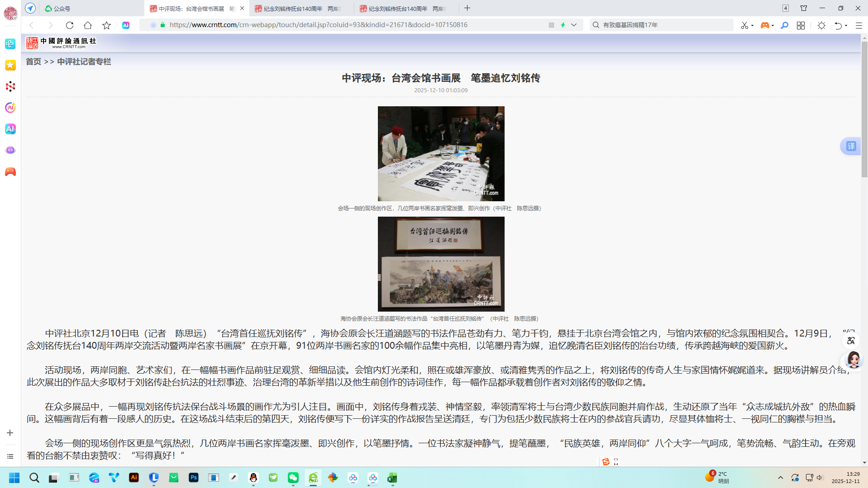
Task: Go to the browser home page
Action: pyautogui.click(x=88, y=25)
